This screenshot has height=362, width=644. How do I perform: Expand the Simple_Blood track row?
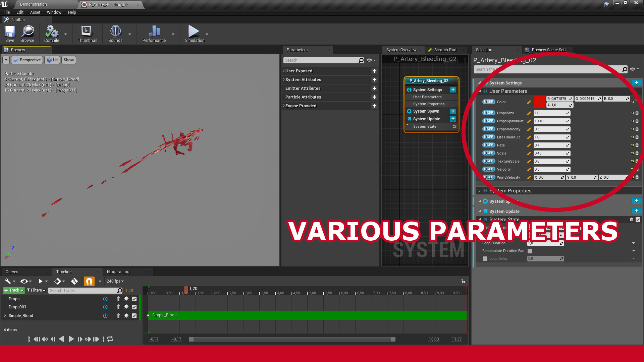point(5,316)
